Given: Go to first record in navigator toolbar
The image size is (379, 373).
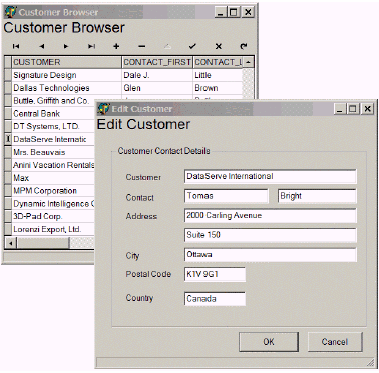Looking at the screenshot, I should (16, 46).
